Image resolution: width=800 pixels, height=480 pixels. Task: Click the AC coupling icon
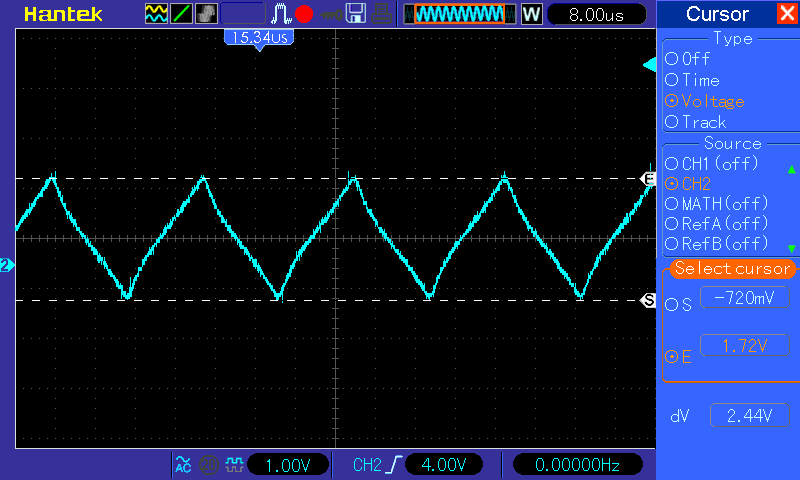tap(183, 464)
